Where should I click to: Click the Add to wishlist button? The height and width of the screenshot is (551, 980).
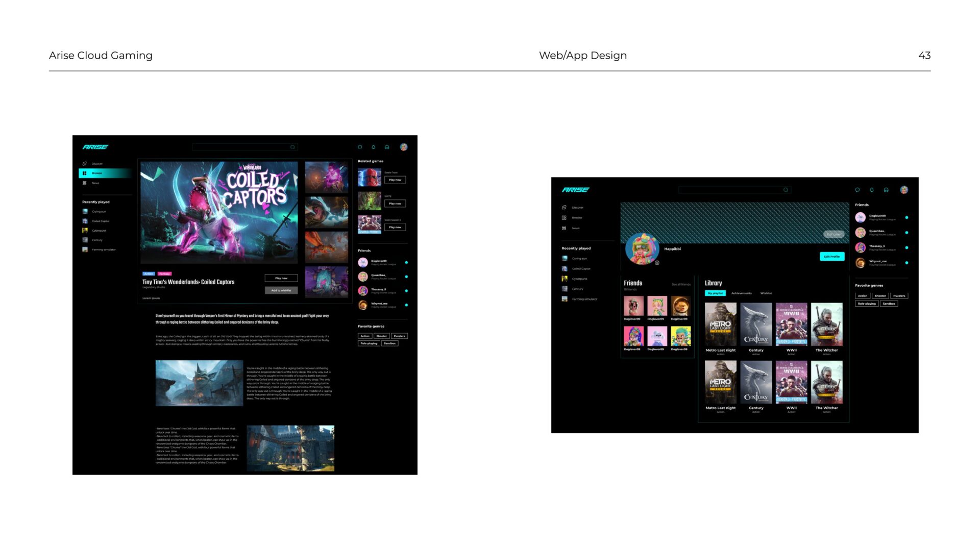pyautogui.click(x=281, y=290)
